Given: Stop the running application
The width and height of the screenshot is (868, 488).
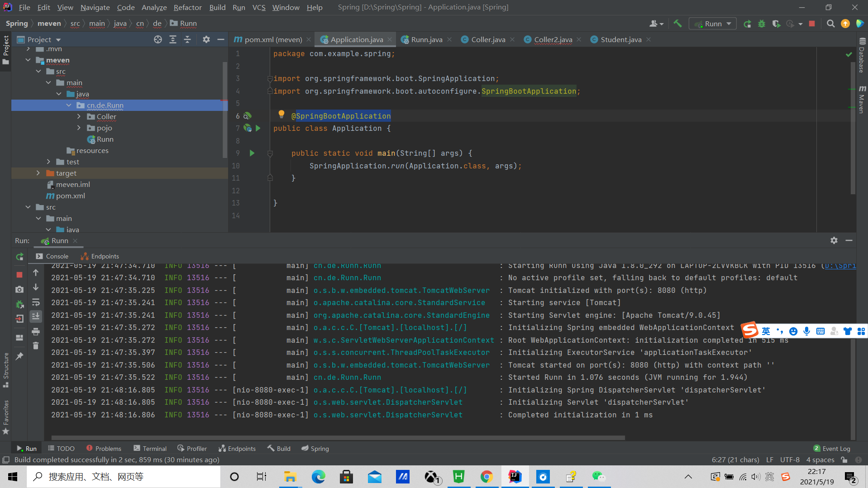Looking at the screenshot, I should tap(811, 23).
